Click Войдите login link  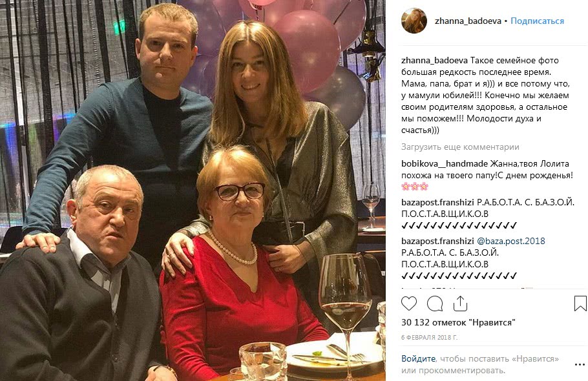click(x=419, y=358)
